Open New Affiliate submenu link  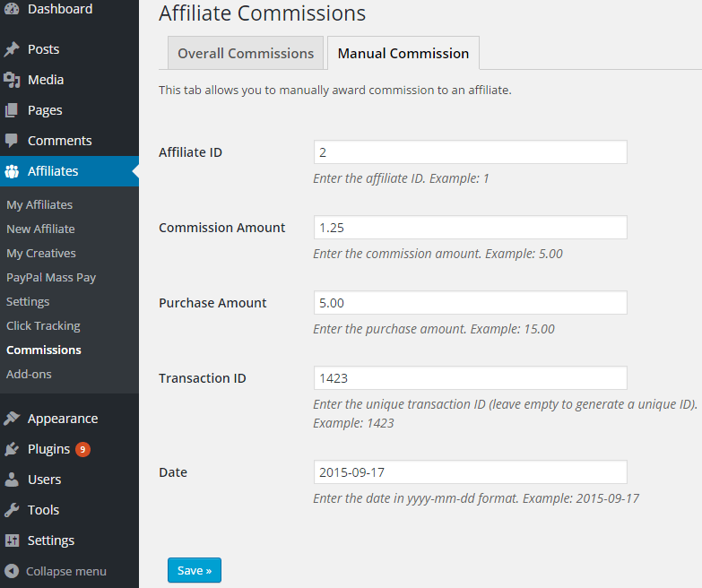click(40, 229)
